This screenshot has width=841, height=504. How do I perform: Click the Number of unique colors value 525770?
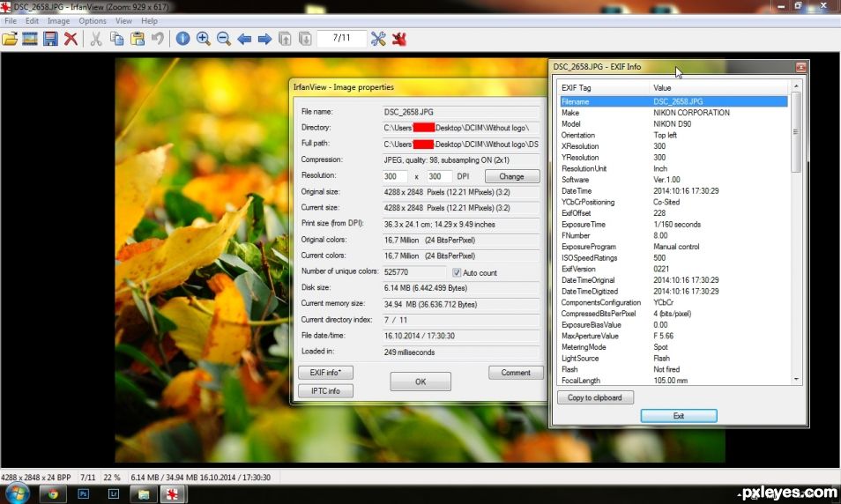pos(413,272)
